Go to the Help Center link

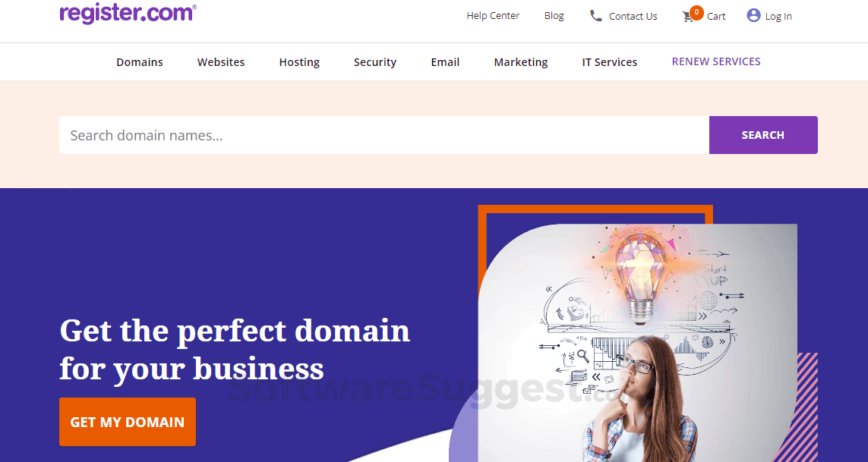[x=493, y=15]
